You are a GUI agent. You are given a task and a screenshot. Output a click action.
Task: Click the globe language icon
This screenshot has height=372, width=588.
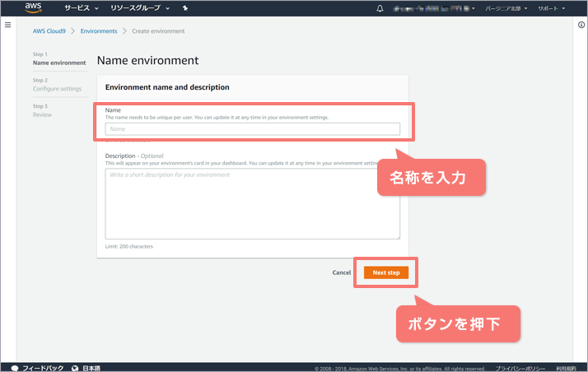75,367
